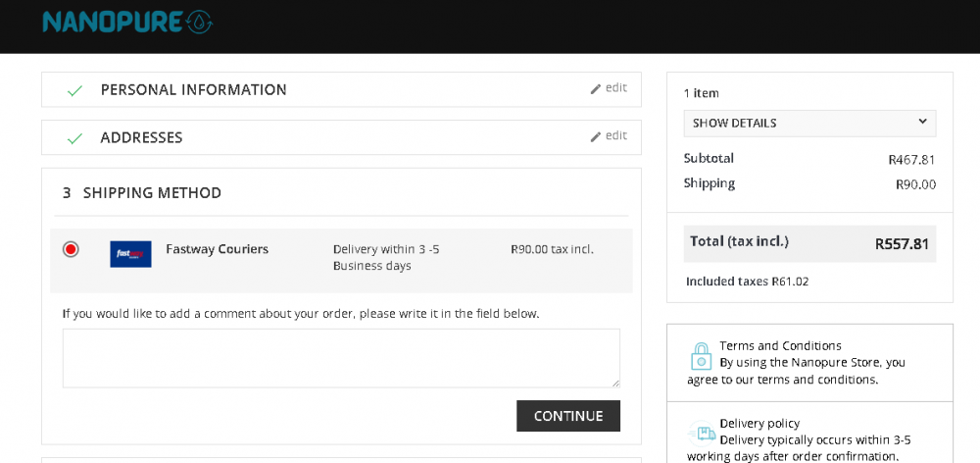Open the Delivery policy text
The image size is (980, 463).
click(x=759, y=424)
